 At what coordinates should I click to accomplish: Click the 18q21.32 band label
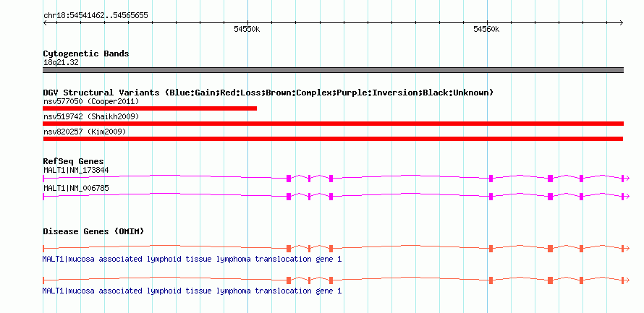[x=61, y=63]
